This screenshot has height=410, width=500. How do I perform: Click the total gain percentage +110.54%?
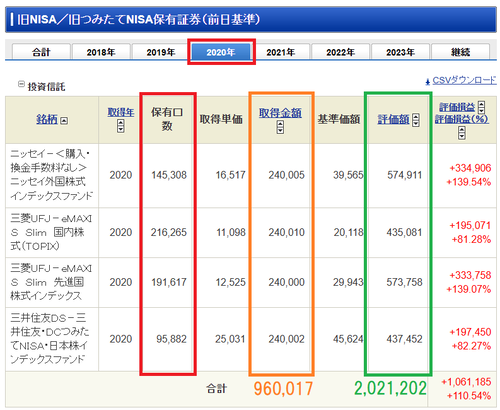point(469,396)
